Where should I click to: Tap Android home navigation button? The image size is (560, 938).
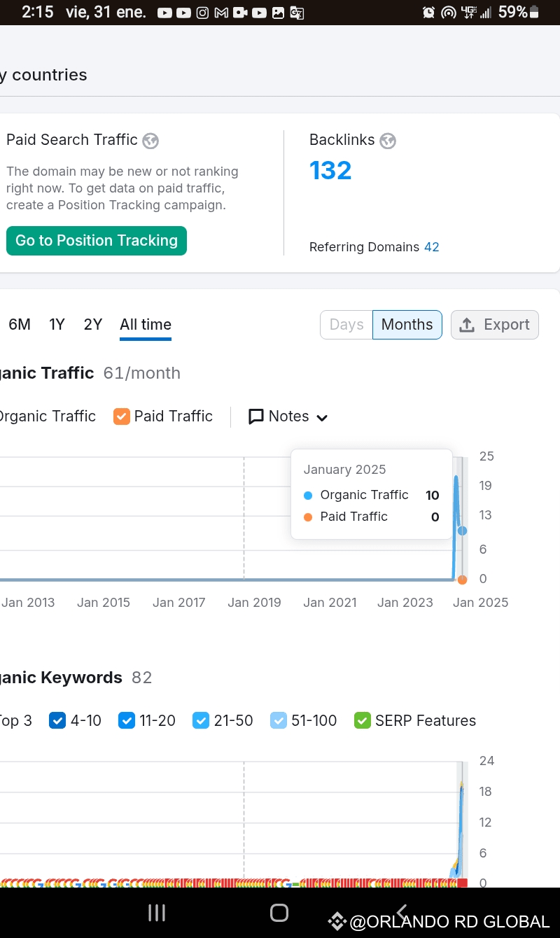click(x=279, y=912)
